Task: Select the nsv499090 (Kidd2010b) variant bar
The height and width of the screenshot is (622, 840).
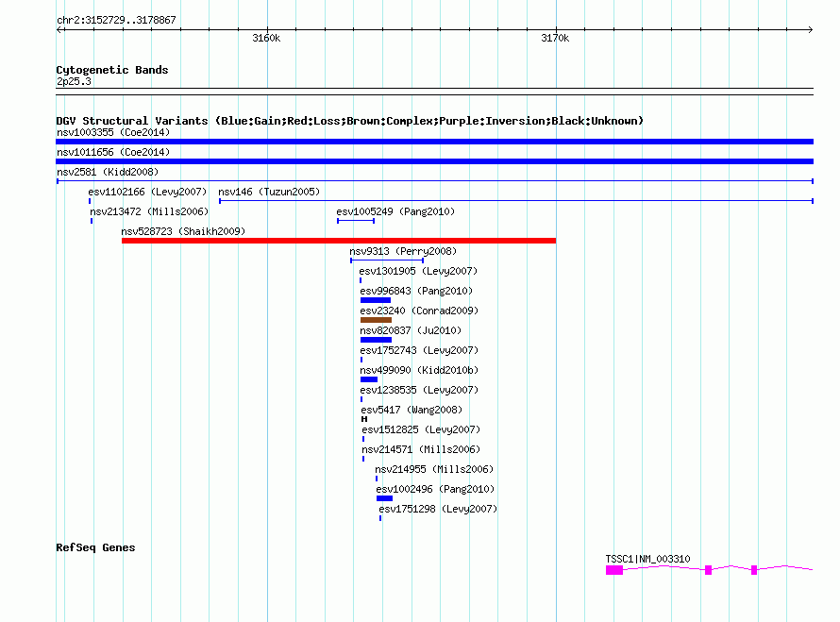Action: (x=369, y=379)
